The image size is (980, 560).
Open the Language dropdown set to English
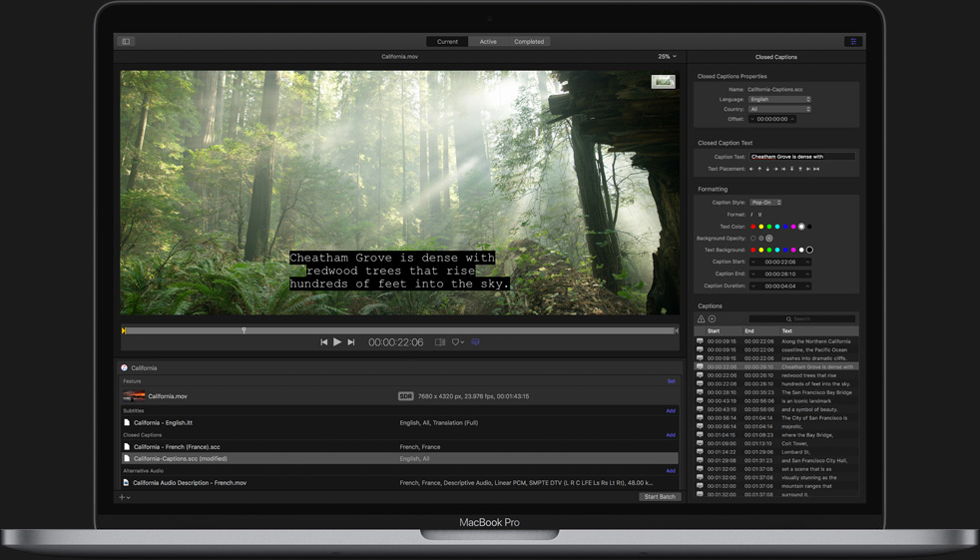tap(779, 100)
